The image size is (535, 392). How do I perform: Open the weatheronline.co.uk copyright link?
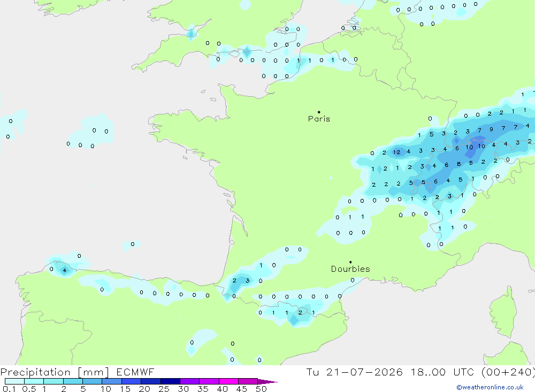coord(490,387)
